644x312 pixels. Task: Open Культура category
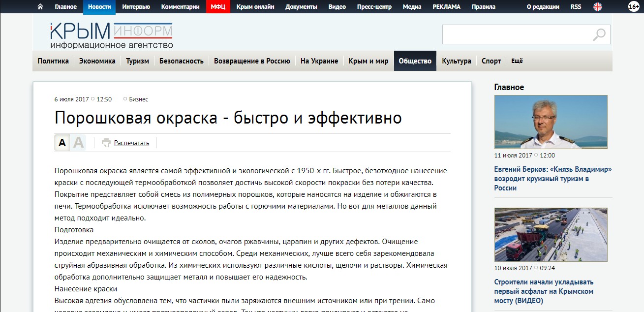click(457, 61)
